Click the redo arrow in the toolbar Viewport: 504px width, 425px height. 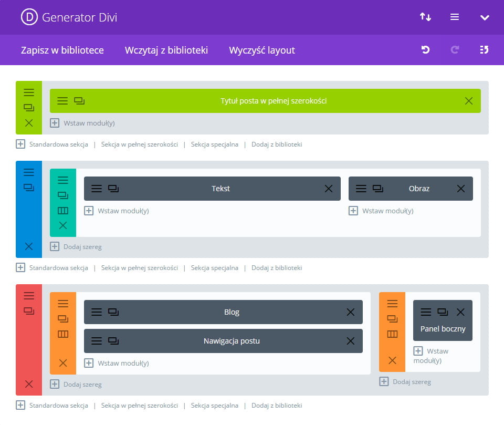(x=455, y=50)
